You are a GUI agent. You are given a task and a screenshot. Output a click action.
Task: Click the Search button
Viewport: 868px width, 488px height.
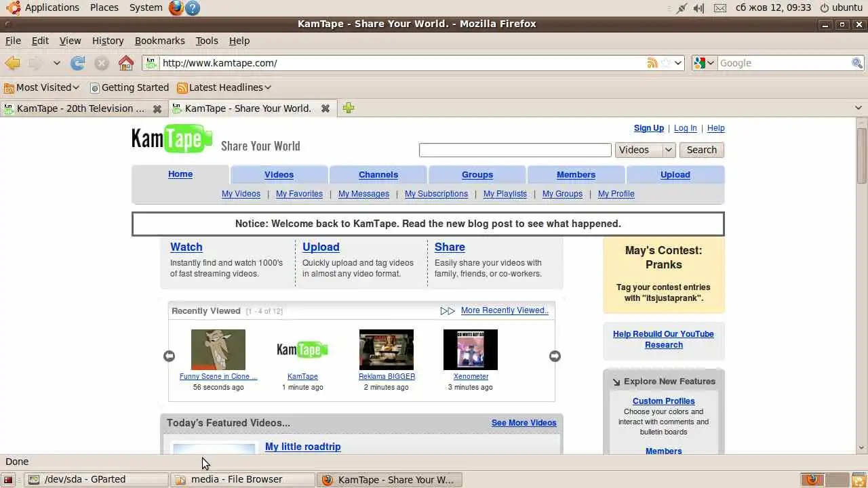click(702, 150)
